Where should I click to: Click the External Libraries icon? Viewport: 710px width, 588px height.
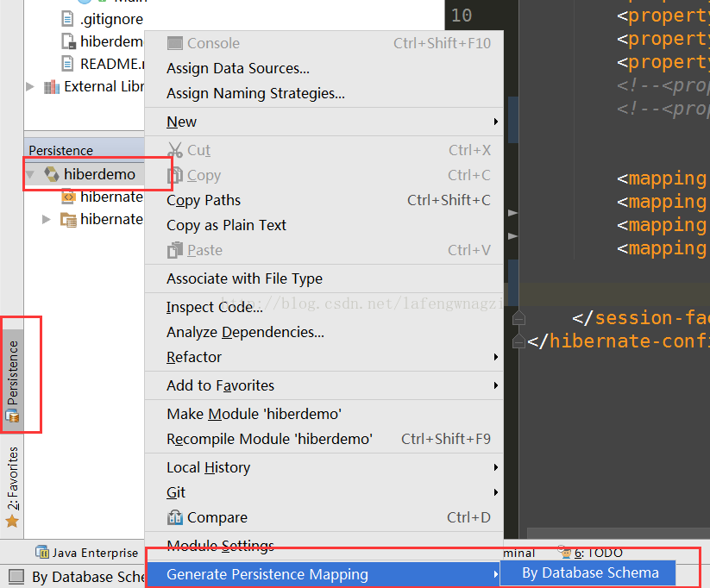(52, 86)
